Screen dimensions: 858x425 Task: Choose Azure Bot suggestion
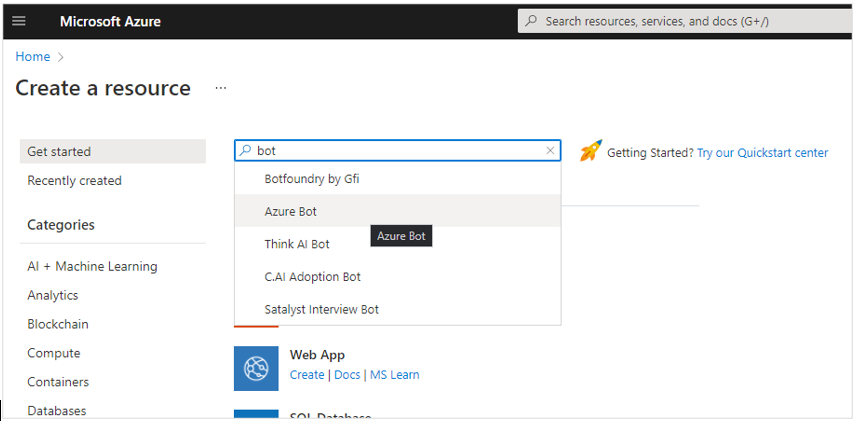[x=397, y=211]
